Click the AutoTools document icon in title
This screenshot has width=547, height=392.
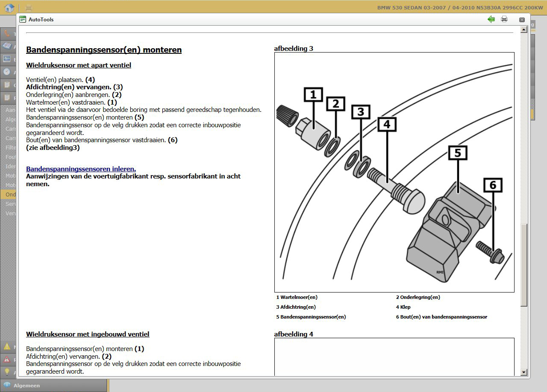coord(23,20)
